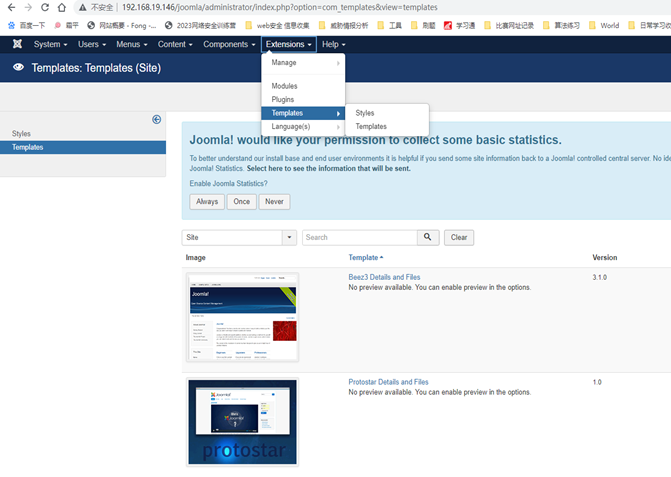Click the Always statistics button

click(x=207, y=201)
